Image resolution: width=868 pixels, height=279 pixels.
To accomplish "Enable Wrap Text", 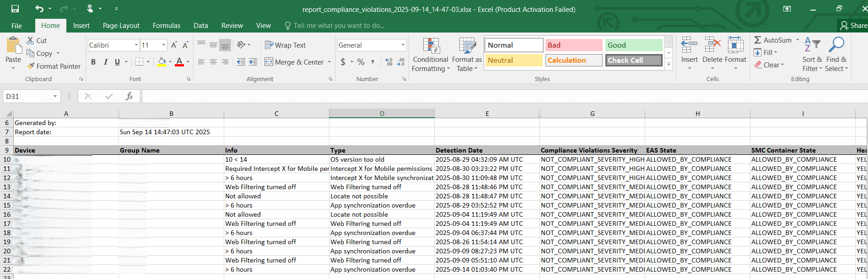I will click(285, 45).
